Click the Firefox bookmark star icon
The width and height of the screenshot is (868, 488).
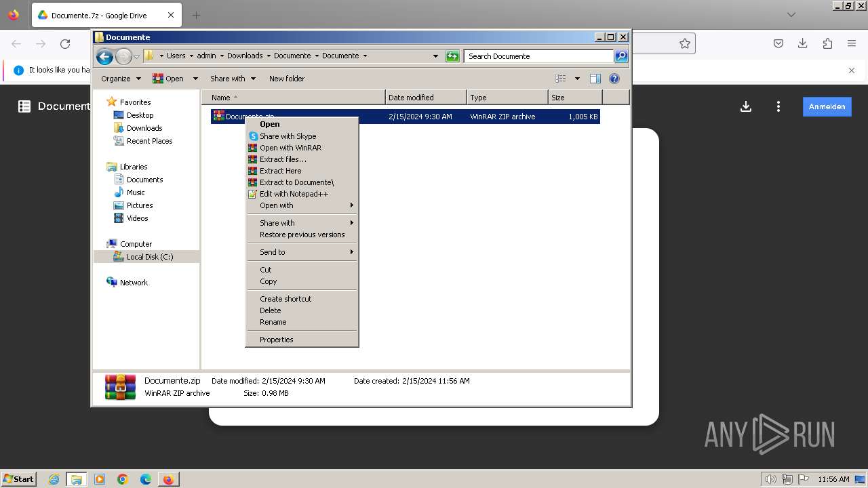click(685, 43)
